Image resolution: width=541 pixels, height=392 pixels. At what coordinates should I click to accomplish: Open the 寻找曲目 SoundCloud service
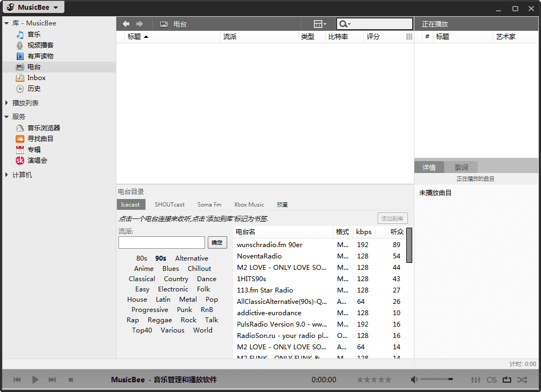click(x=41, y=138)
